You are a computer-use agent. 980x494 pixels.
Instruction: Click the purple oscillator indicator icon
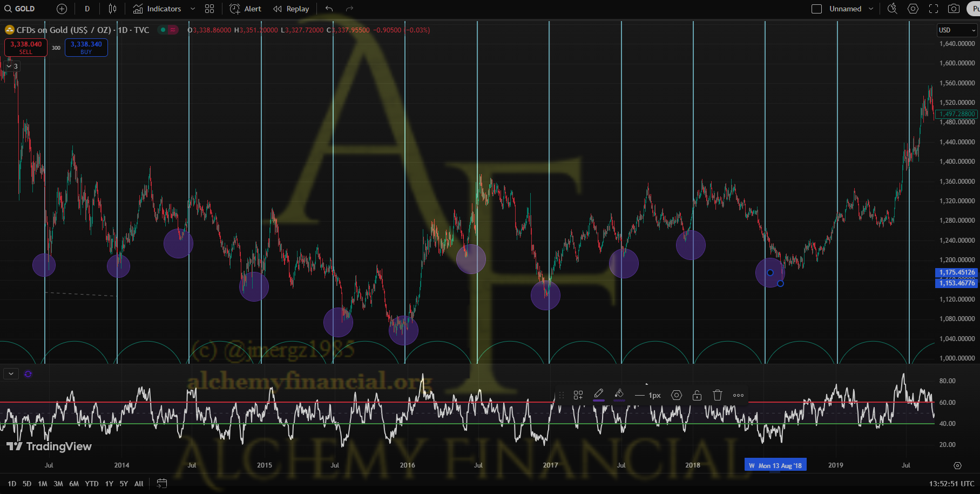[28, 373]
